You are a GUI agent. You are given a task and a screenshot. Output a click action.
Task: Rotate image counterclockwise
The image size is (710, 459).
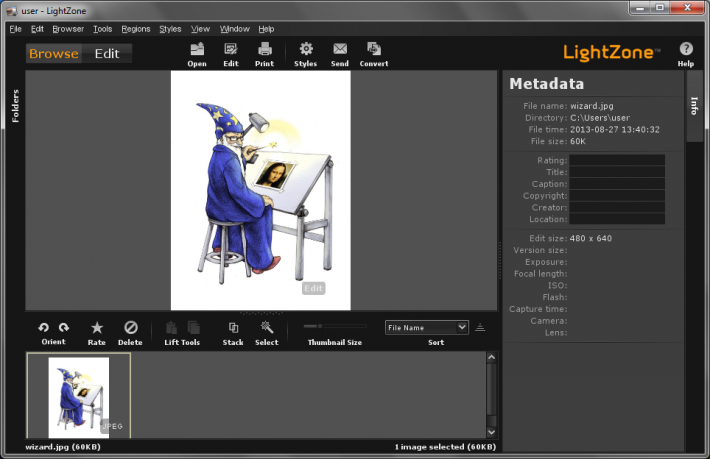(x=43, y=327)
